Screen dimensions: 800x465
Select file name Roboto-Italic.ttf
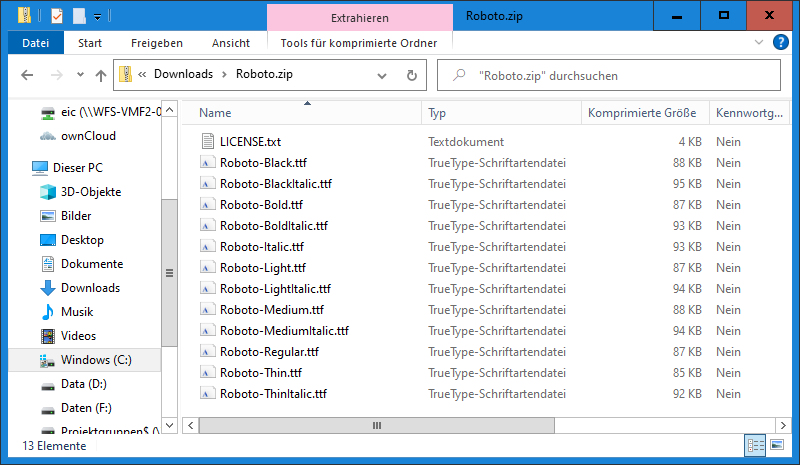pyautogui.click(x=262, y=247)
